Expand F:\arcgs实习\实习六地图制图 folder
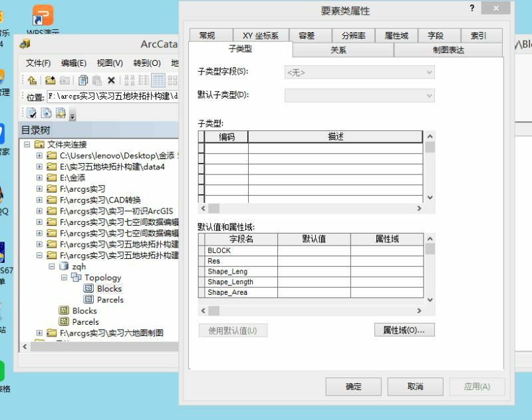The image size is (532, 420). [39, 333]
